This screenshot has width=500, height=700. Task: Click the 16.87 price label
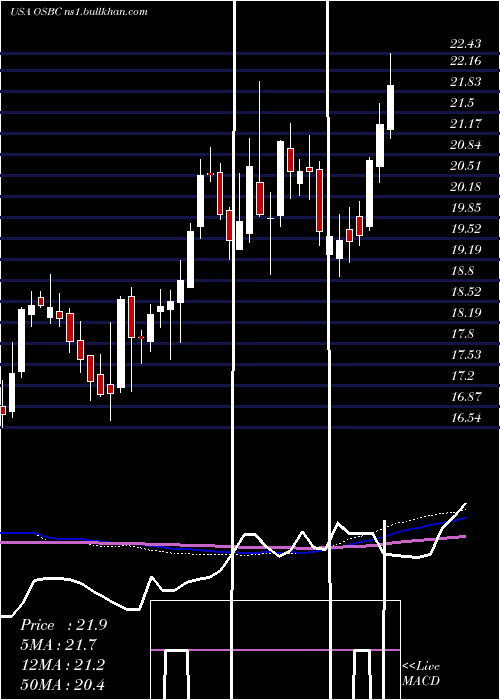pos(466,396)
